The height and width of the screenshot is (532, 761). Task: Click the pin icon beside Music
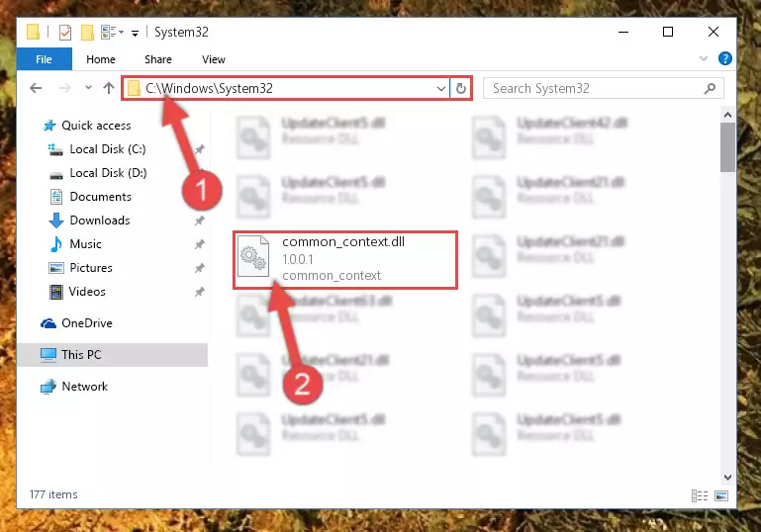[200, 245]
